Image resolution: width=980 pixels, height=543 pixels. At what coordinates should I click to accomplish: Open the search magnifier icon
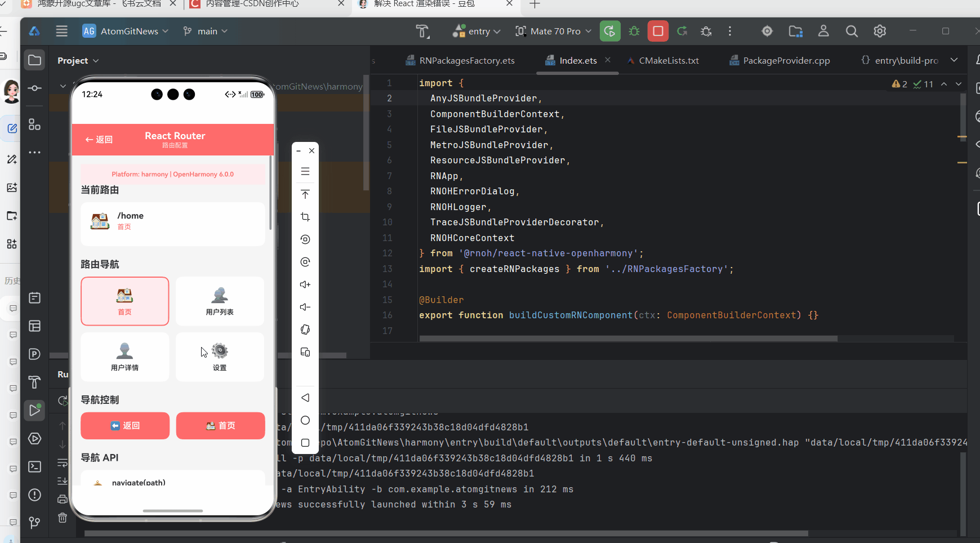[852, 31]
